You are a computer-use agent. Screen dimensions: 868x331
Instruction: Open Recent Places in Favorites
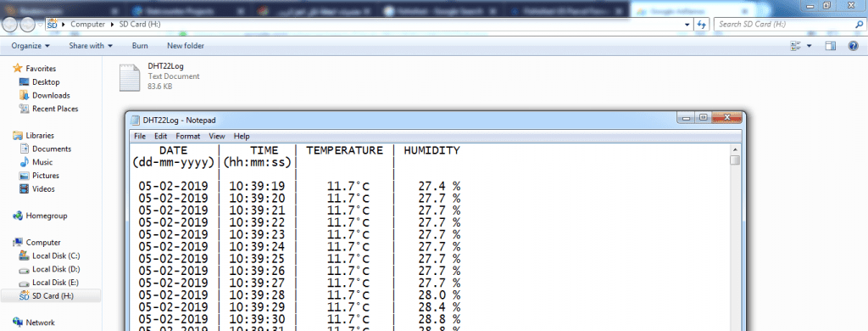(x=55, y=109)
